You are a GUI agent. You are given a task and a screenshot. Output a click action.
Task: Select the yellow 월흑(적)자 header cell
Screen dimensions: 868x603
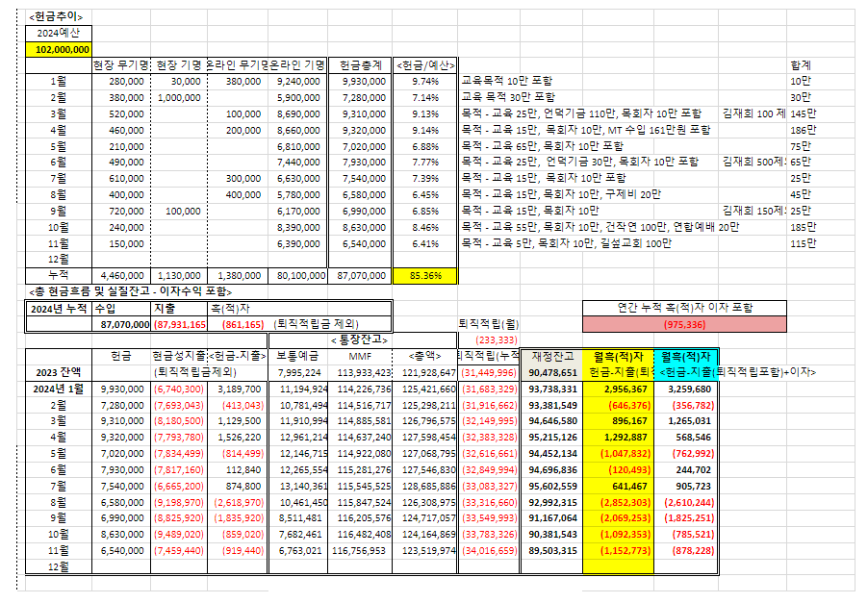click(619, 356)
